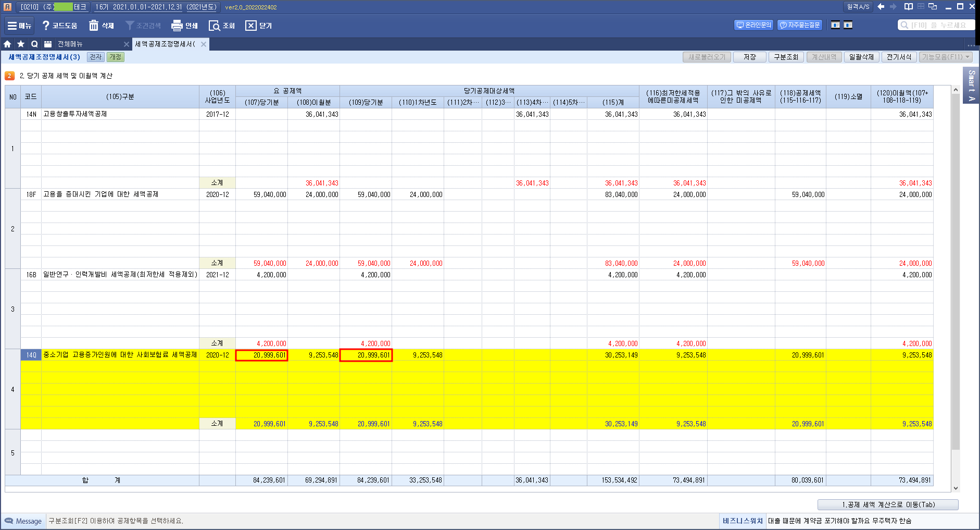Screen dimensions: 980x530
Task: Go to the home tab icon
Action: [x=7, y=44]
